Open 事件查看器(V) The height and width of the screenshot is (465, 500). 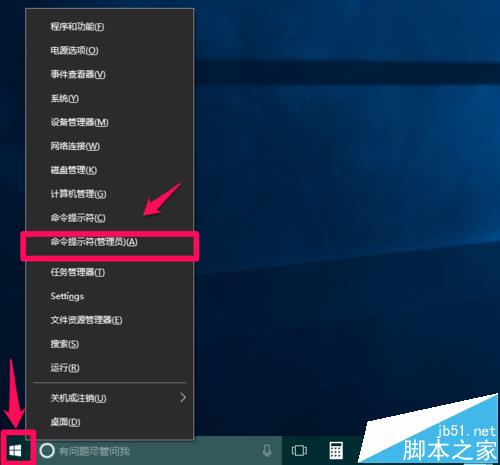(x=110, y=74)
